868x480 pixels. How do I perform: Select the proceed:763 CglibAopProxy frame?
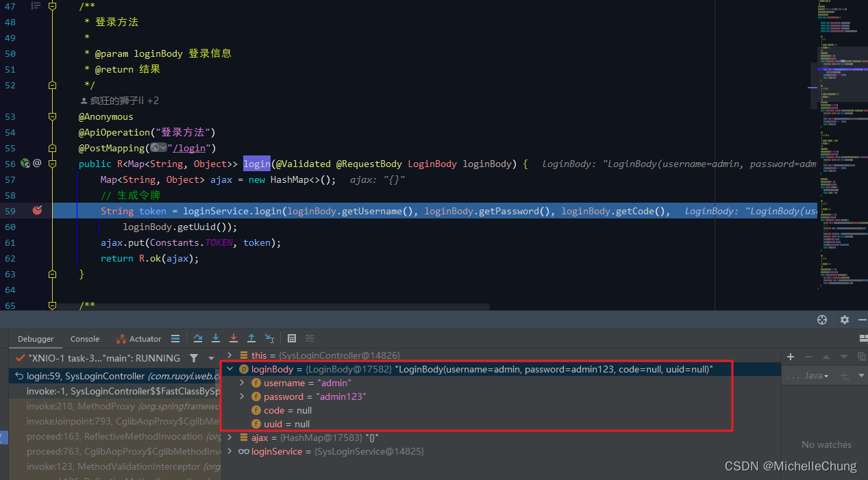[115, 451]
